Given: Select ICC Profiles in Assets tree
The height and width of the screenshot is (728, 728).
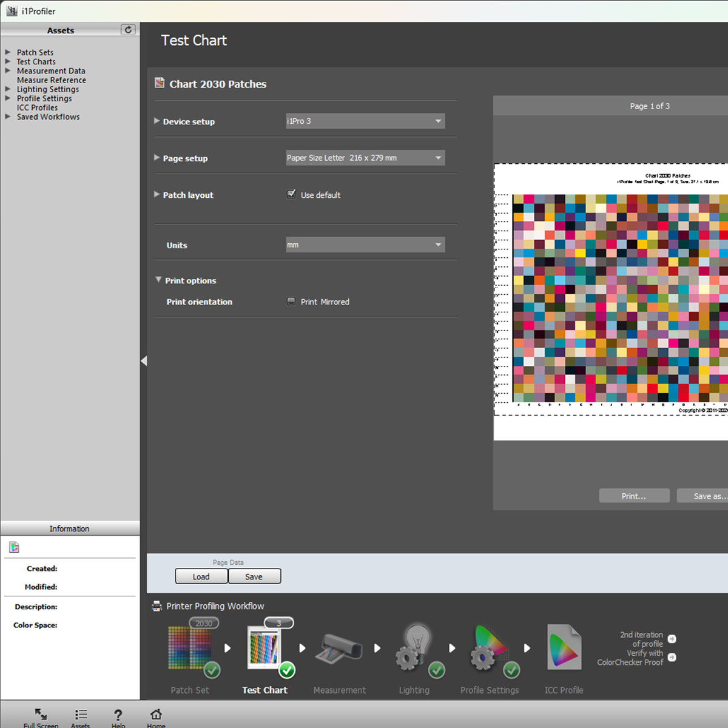Looking at the screenshot, I should [x=37, y=107].
